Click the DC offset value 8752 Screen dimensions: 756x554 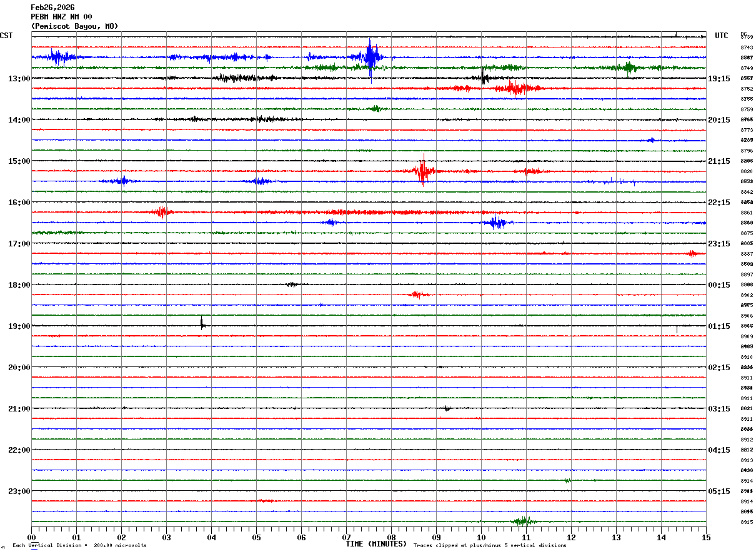point(747,89)
